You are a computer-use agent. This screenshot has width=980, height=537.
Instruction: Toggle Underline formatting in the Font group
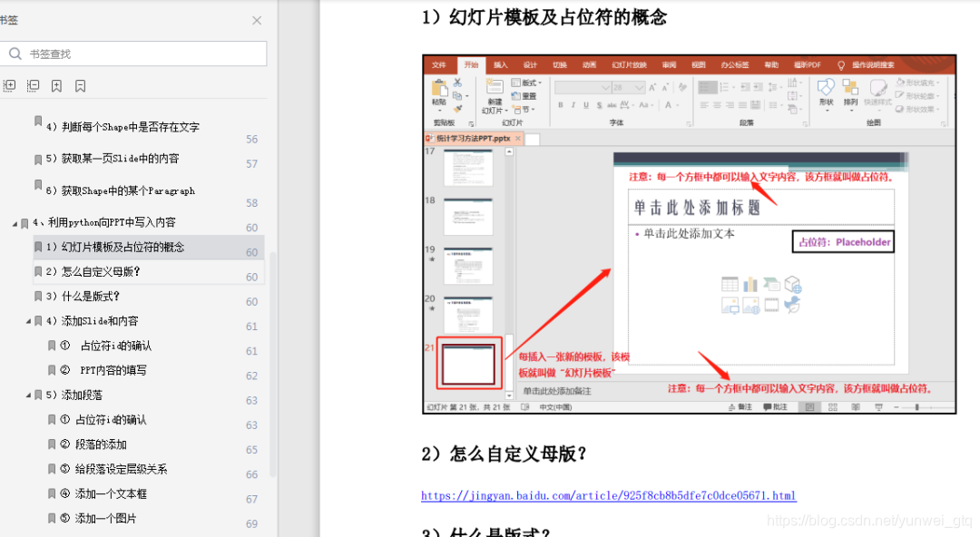point(585,104)
